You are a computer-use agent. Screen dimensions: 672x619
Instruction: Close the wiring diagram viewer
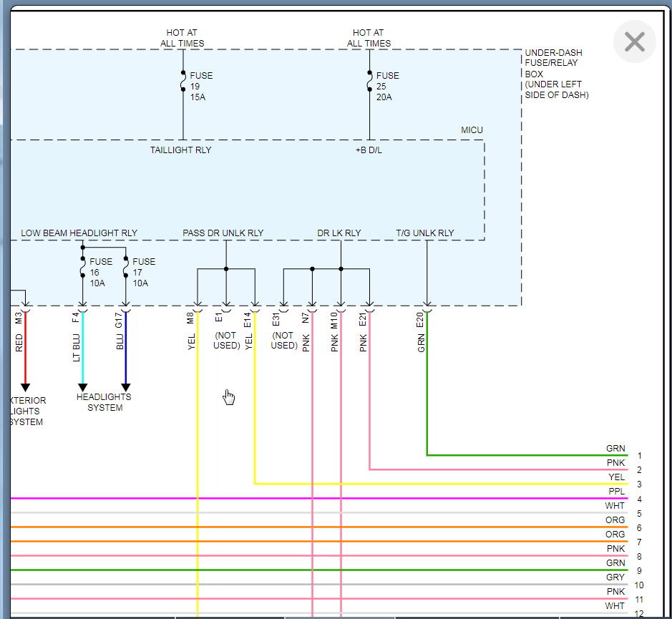click(x=634, y=42)
